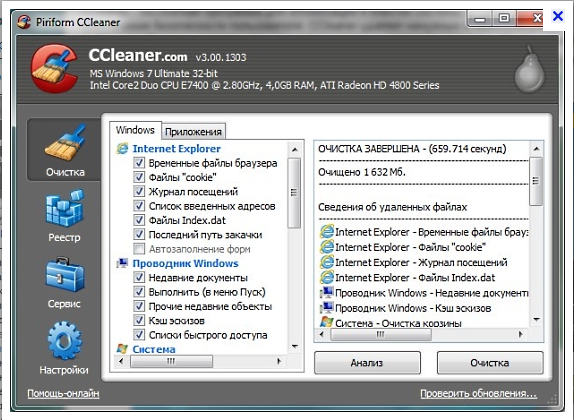Screen dimensions: 574x420
Task: Click CCleaner.com title text in header
Action: coord(138,56)
